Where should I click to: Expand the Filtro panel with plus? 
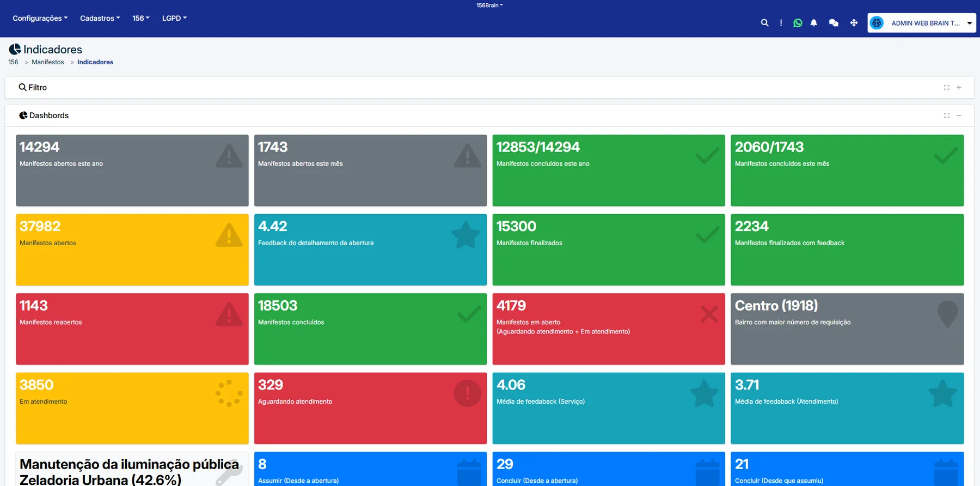(x=959, y=88)
